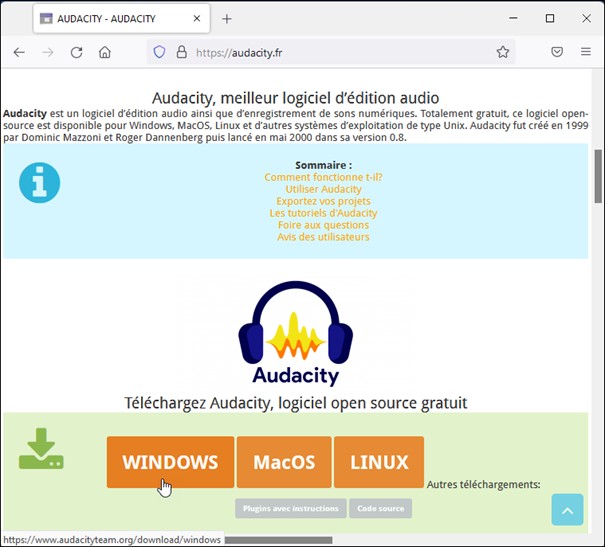Click the blue info circle icon
This screenshot has height=547, width=605.
[39, 182]
